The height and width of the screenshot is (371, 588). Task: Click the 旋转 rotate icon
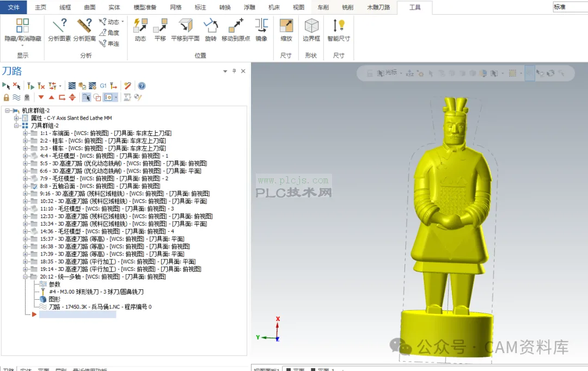tap(211, 29)
